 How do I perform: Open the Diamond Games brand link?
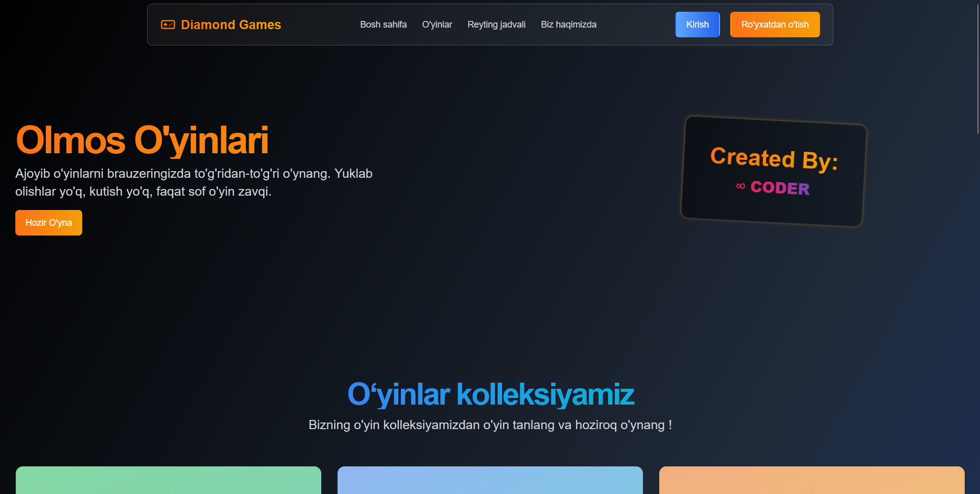tap(230, 25)
